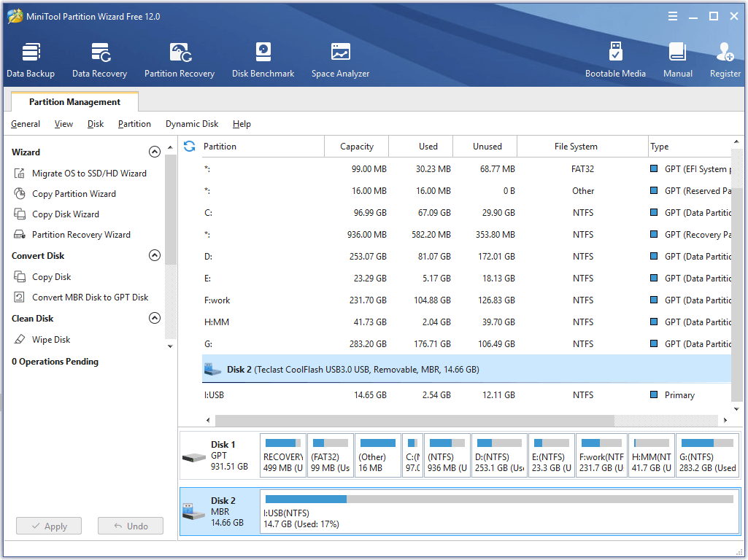The height and width of the screenshot is (560, 748).
Task: Sort by Unused column header
Action: click(x=485, y=147)
